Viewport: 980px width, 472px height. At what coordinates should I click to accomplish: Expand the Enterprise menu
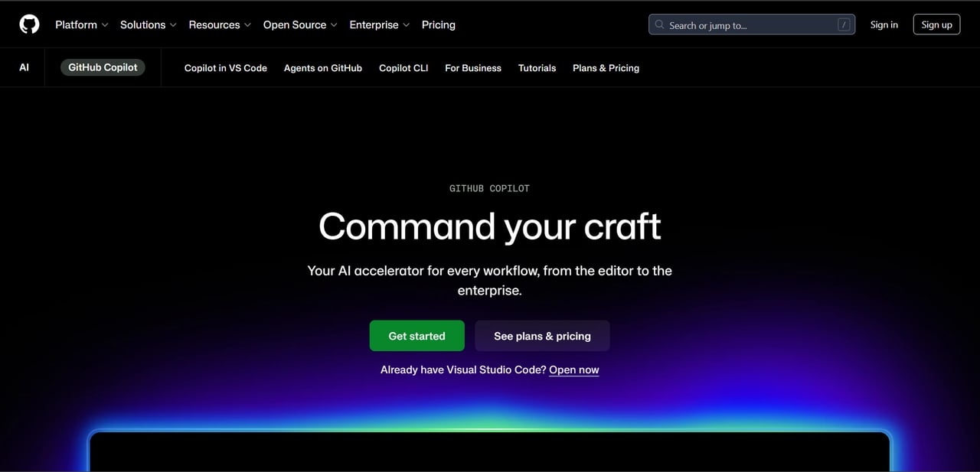[x=379, y=24]
